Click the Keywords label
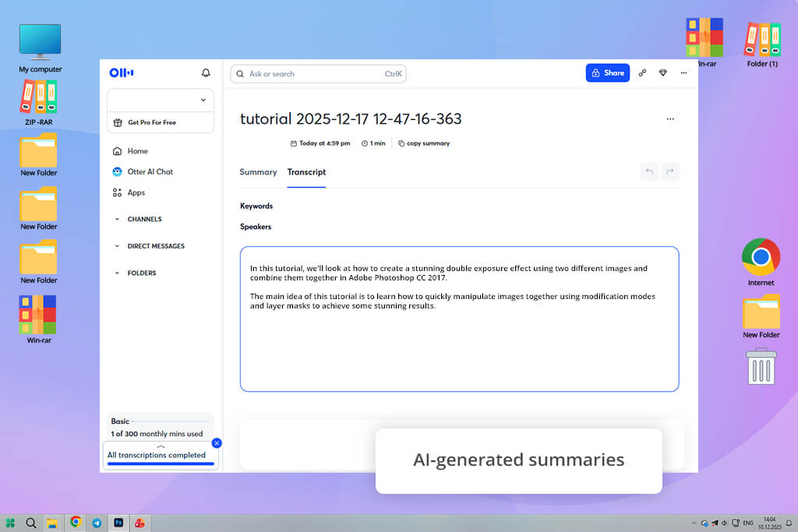This screenshot has height=532, width=798. [x=256, y=206]
